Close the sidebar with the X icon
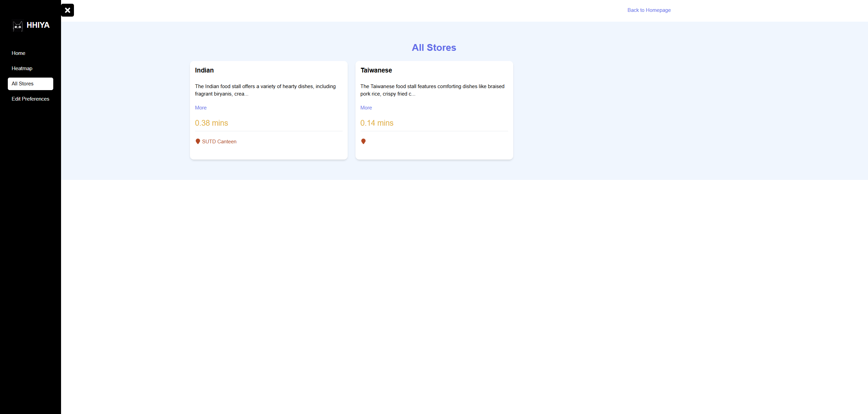Screen dimensions: 868x414 coord(67,10)
